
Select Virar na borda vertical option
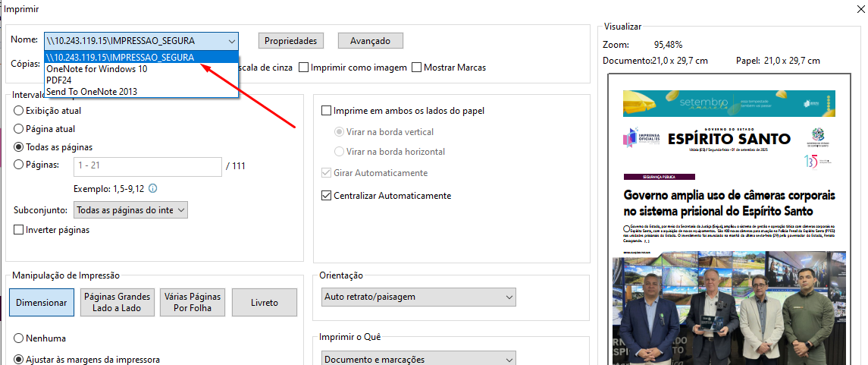[339, 132]
